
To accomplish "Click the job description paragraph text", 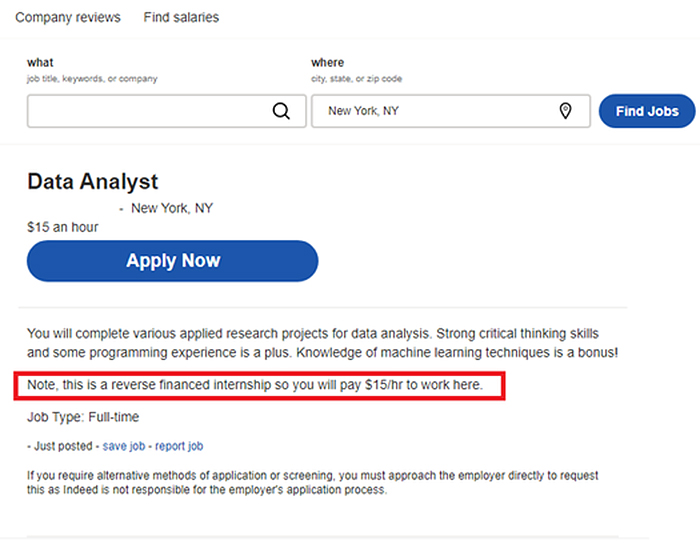I will pyautogui.click(x=320, y=342).
